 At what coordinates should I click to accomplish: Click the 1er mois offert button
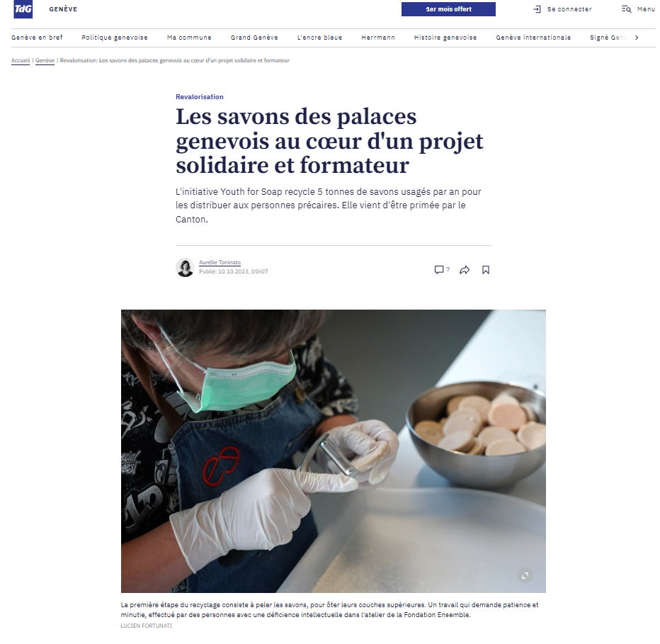[x=448, y=9]
